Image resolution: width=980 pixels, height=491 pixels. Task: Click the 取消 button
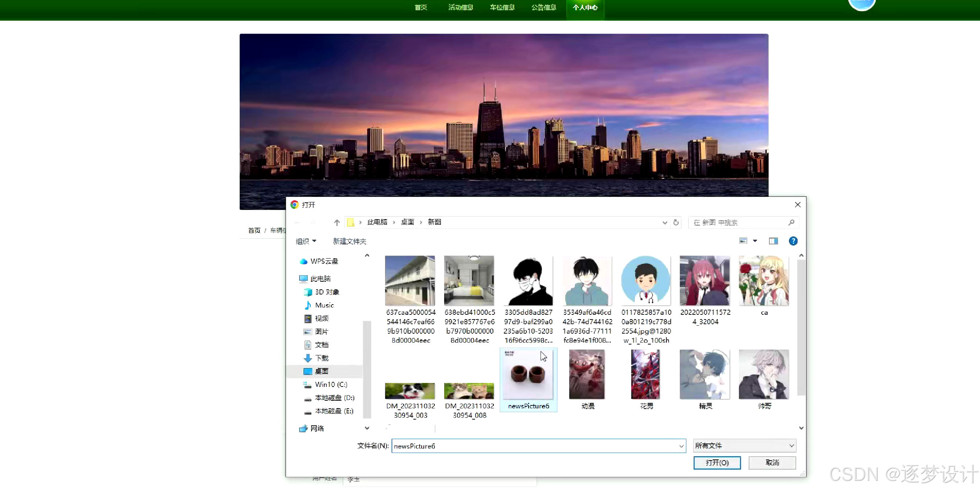[772, 462]
